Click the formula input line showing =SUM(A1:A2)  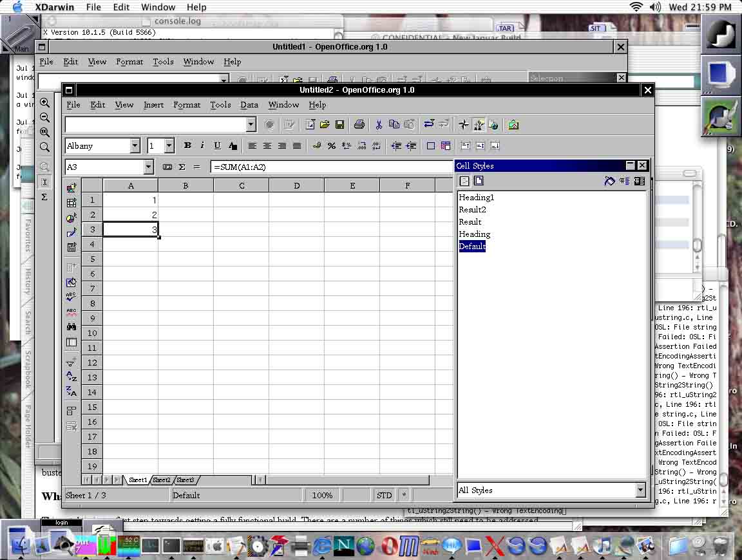pyautogui.click(x=331, y=167)
